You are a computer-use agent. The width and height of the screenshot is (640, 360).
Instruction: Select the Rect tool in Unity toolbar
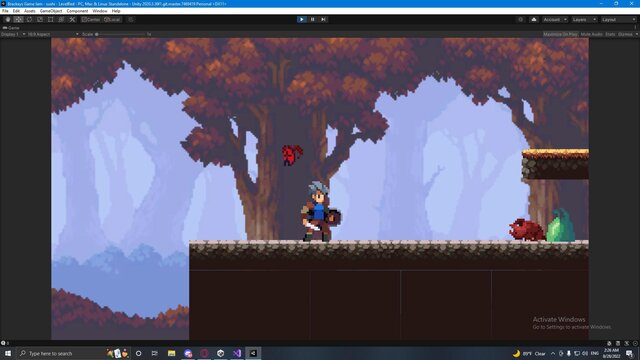click(51, 20)
